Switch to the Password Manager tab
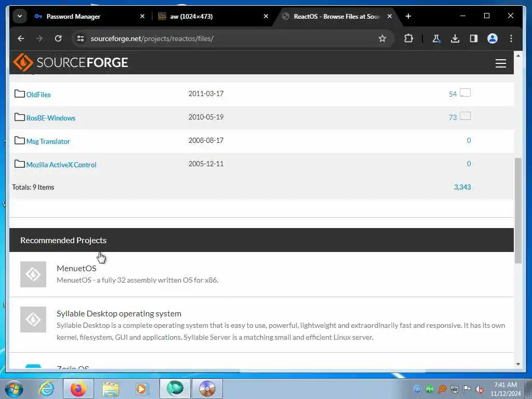The image size is (532, 399). 73,16
